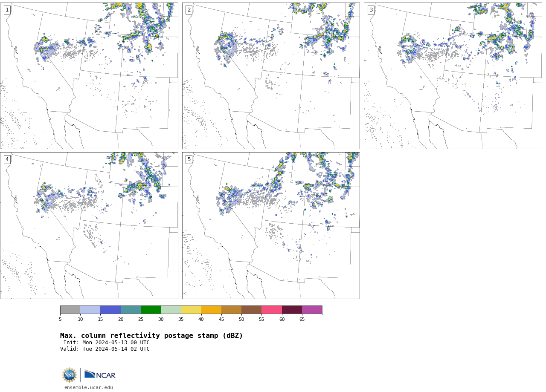
Task: Click the orange 40-45 dBZ swatch
Action: tap(211, 310)
